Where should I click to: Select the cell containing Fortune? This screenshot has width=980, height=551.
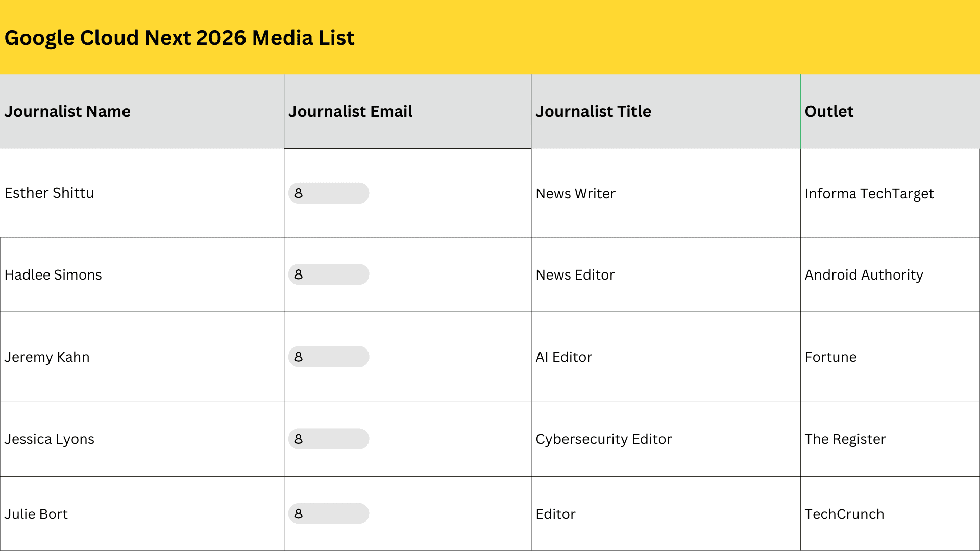(x=831, y=357)
